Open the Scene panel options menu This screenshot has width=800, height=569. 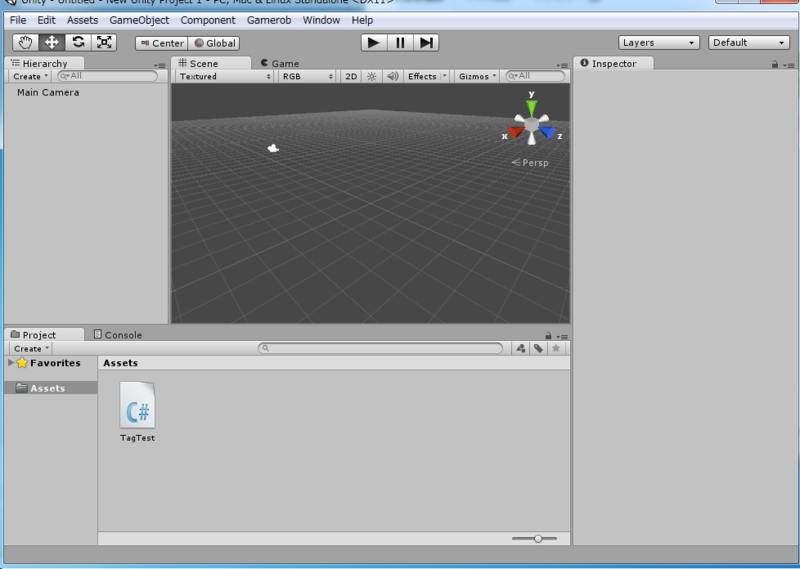pos(562,65)
